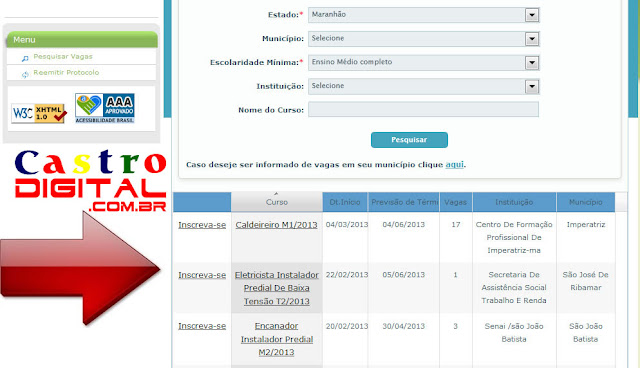Click the Pesquisar button
Viewport: 640px width, 368px height.
click(x=409, y=140)
